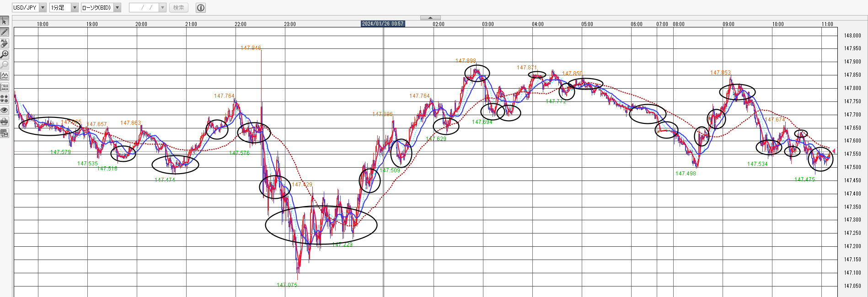Screen dimensions: 868x297
Task: Click the information (i) button
Action: pyautogui.click(x=200, y=8)
